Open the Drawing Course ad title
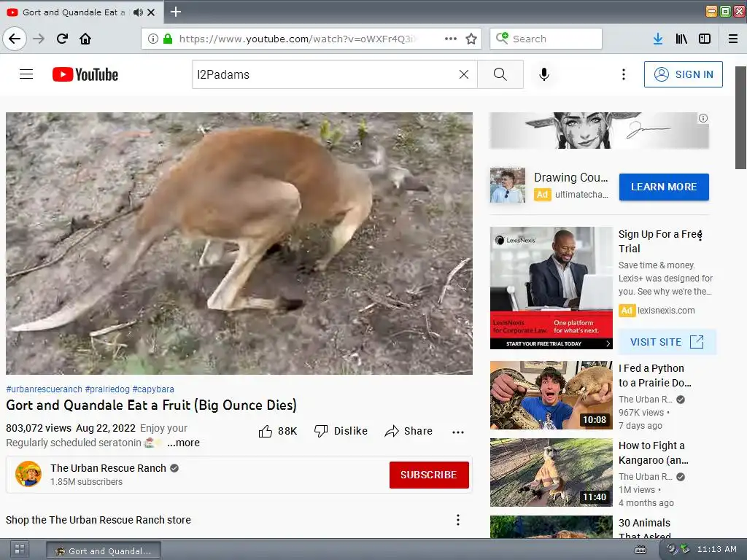The height and width of the screenshot is (560, 747). click(570, 178)
